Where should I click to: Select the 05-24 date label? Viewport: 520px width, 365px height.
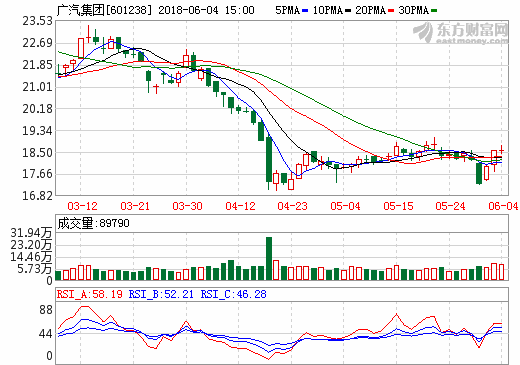(450, 206)
